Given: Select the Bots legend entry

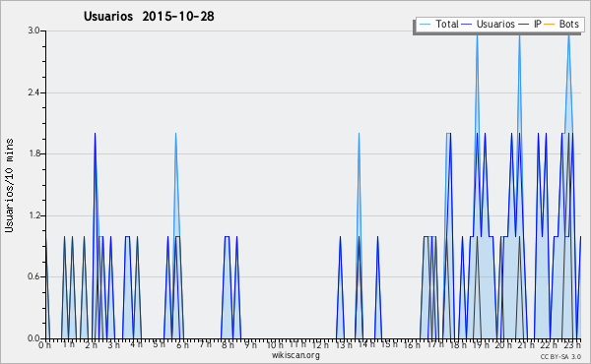Looking at the screenshot, I should click(561, 24).
